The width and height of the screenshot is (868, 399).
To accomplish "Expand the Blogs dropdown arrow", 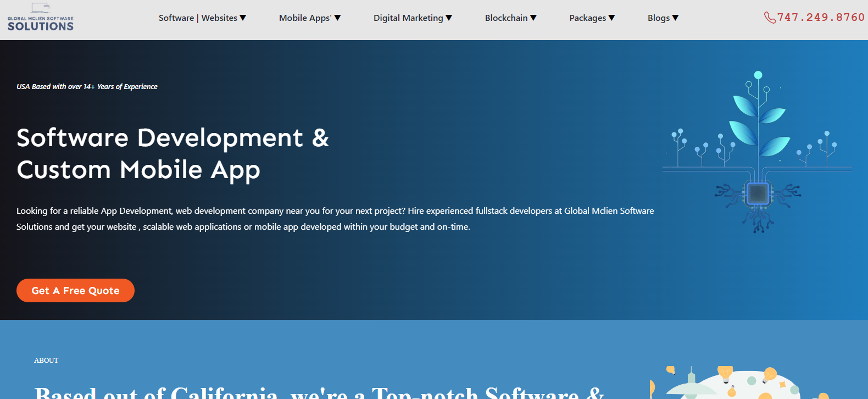I will click(x=676, y=18).
